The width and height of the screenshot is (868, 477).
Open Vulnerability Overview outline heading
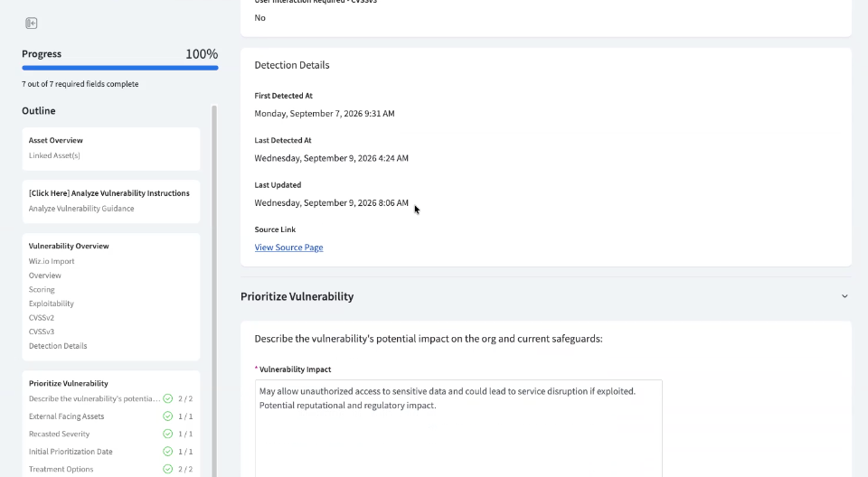69,247
